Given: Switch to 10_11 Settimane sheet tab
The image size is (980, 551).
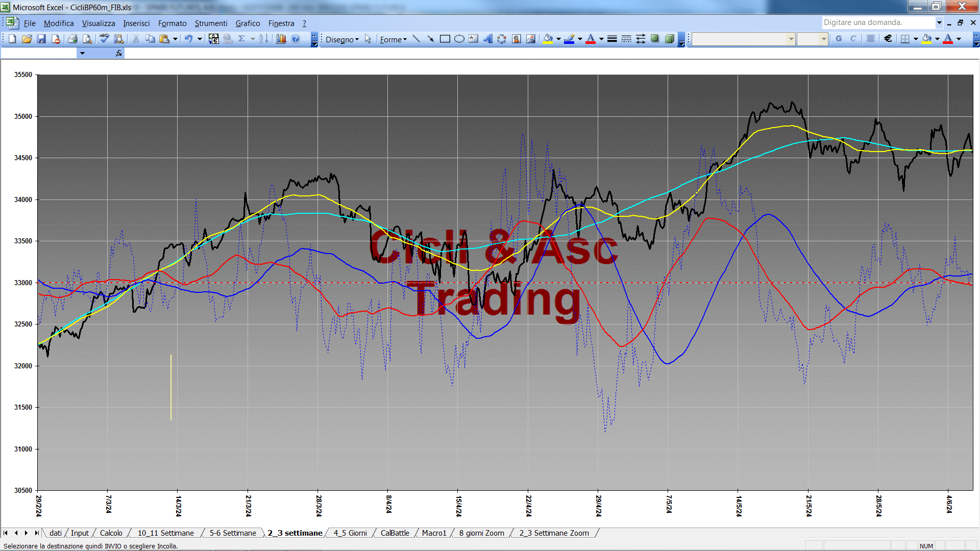Looking at the screenshot, I should pos(166,533).
